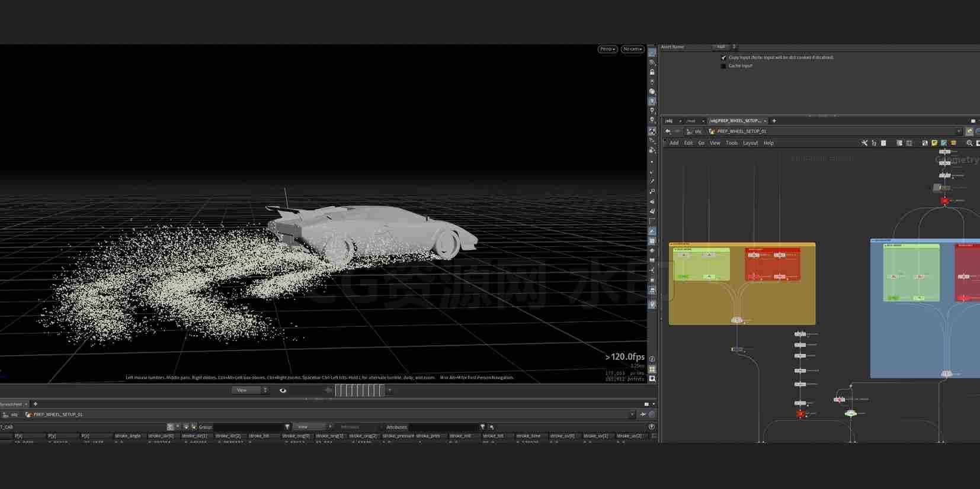
Task: Open the Persp view dropdown in viewport
Action: (x=607, y=49)
